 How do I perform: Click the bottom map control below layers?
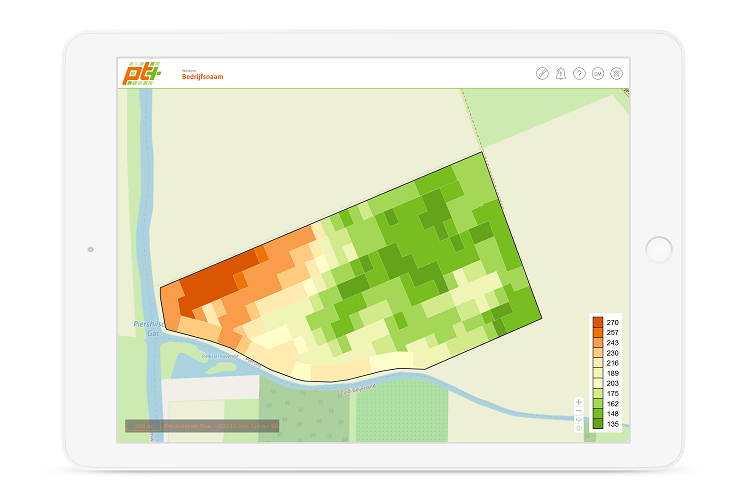[x=579, y=429]
